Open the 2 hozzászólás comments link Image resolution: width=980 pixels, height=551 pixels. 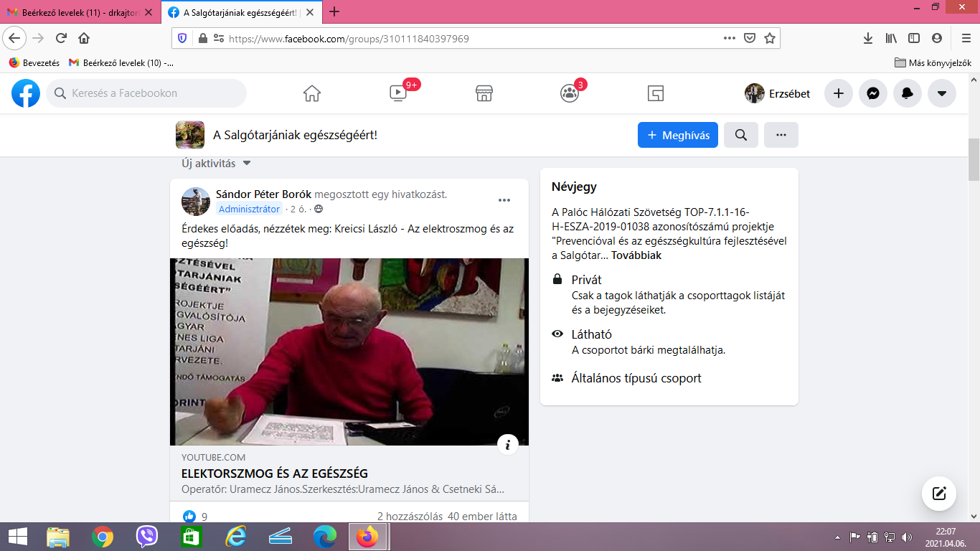[x=410, y=517]
